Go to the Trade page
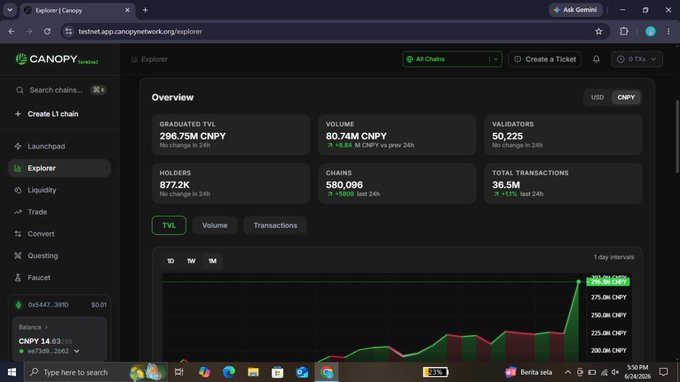 [59, 212]
